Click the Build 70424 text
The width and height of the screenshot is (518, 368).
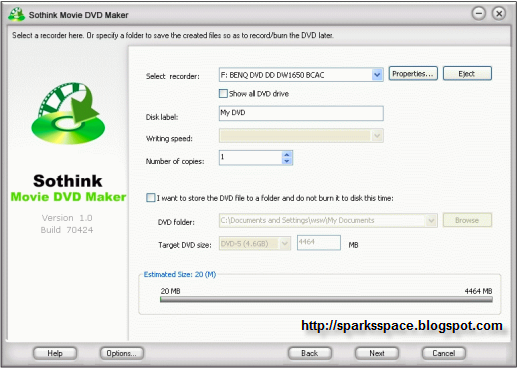click(67, 230)
